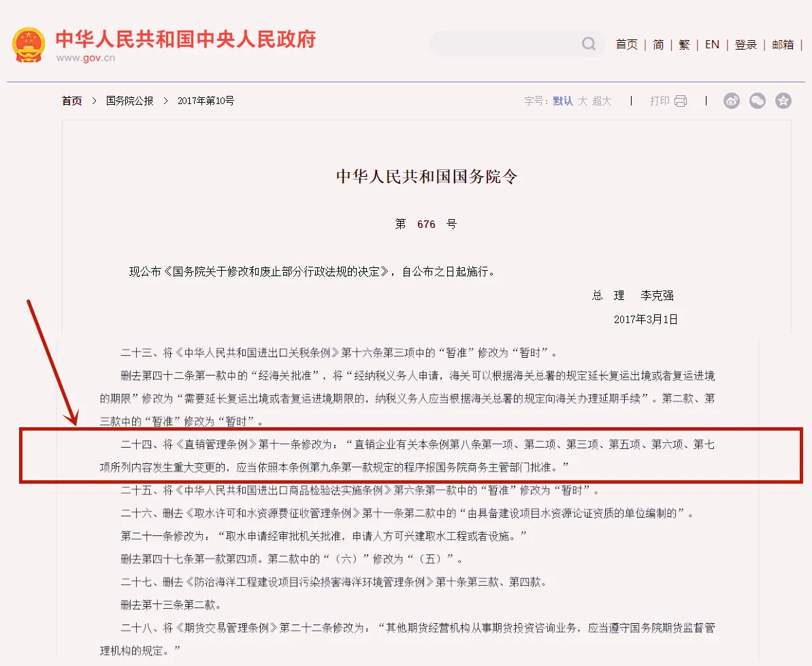Click the star favorite icon

783,101
